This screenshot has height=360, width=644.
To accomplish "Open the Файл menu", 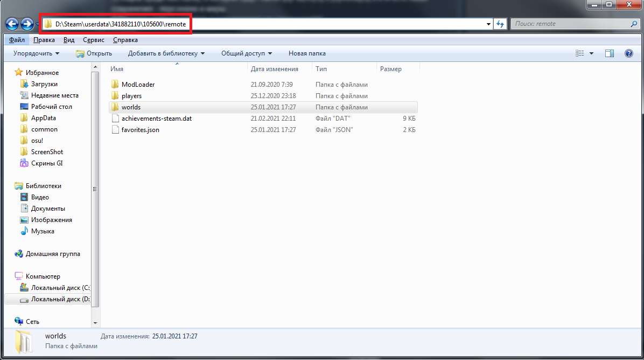I will tap(17, 40).
